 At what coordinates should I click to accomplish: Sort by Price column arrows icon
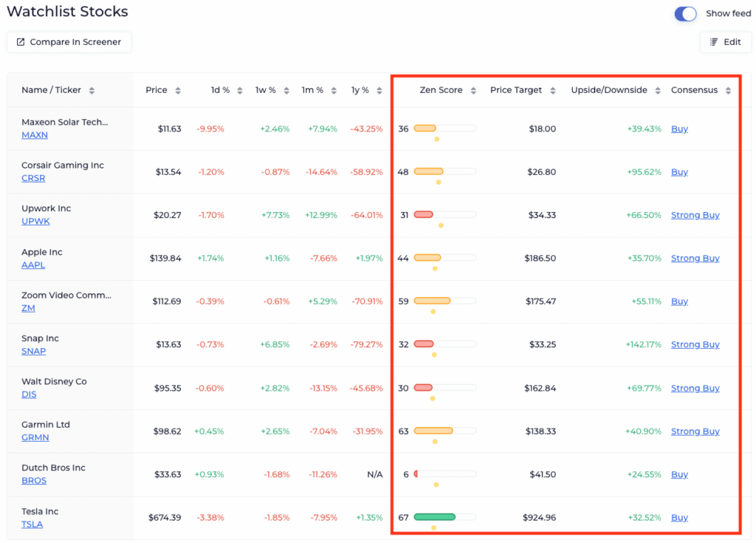click(x=178, y=91)
